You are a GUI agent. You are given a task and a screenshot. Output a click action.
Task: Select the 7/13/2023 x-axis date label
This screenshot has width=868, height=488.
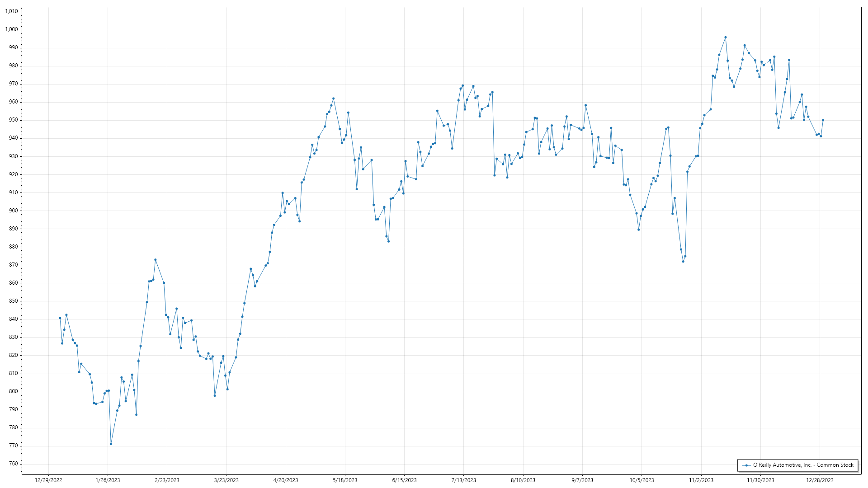coord(463,480)
